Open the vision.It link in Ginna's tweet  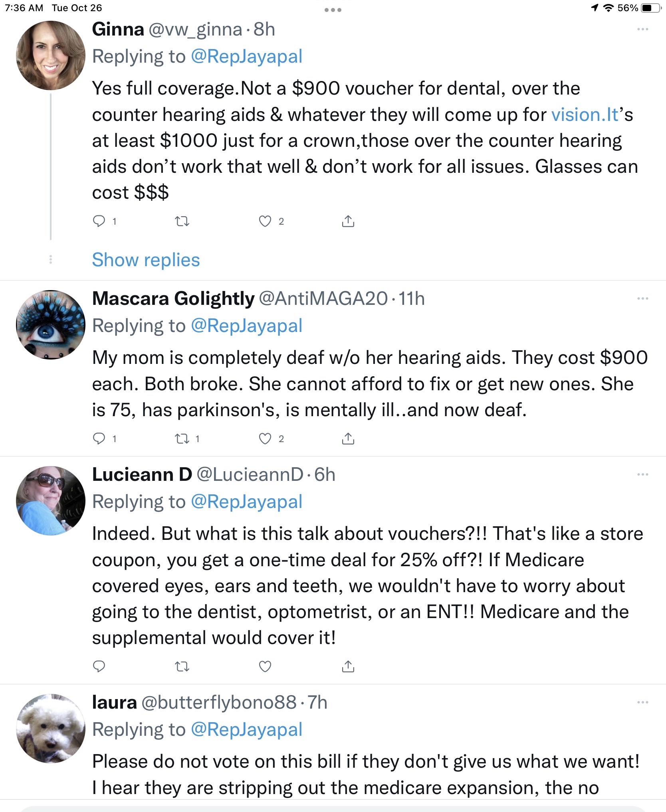(x=585, y=115)
